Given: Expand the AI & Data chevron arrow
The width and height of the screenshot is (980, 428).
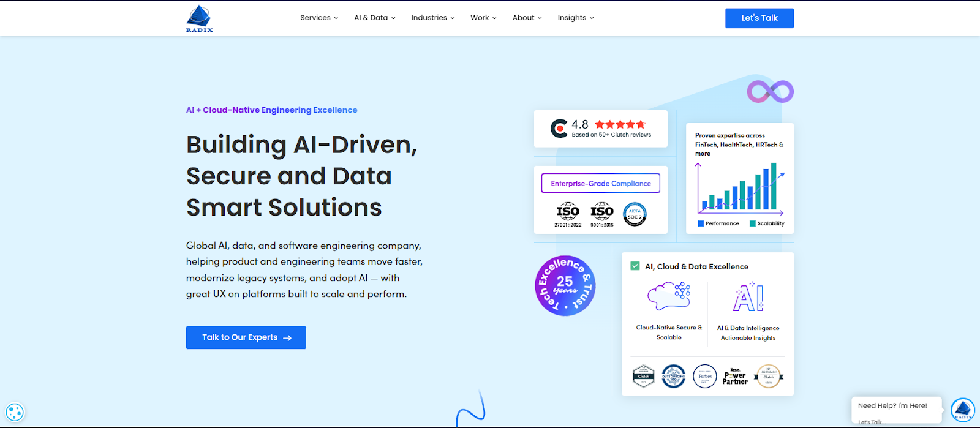Looking at the screenshot, I should pyautogui.click(x=393, y=18).
